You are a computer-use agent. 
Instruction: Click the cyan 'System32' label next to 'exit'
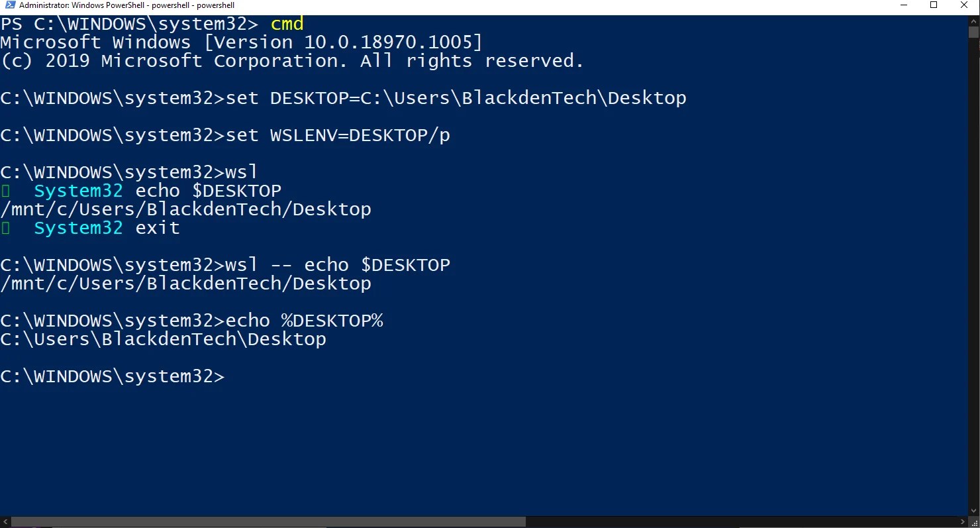(78, 228)
